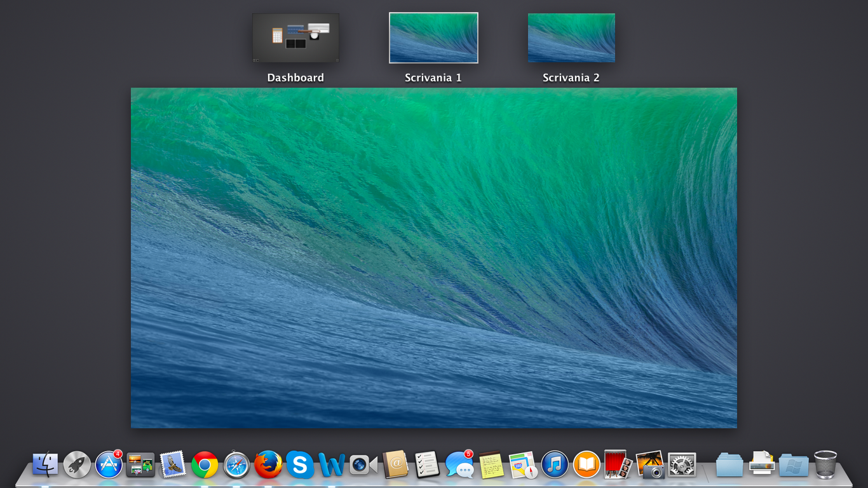Click the Mail stamp icon

click(x=172, y=464)
